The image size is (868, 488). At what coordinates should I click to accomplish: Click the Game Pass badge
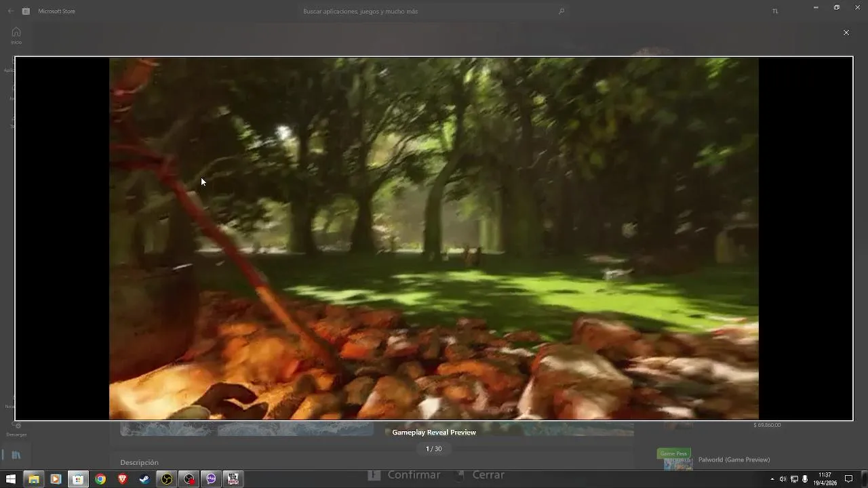pos(673,453)
